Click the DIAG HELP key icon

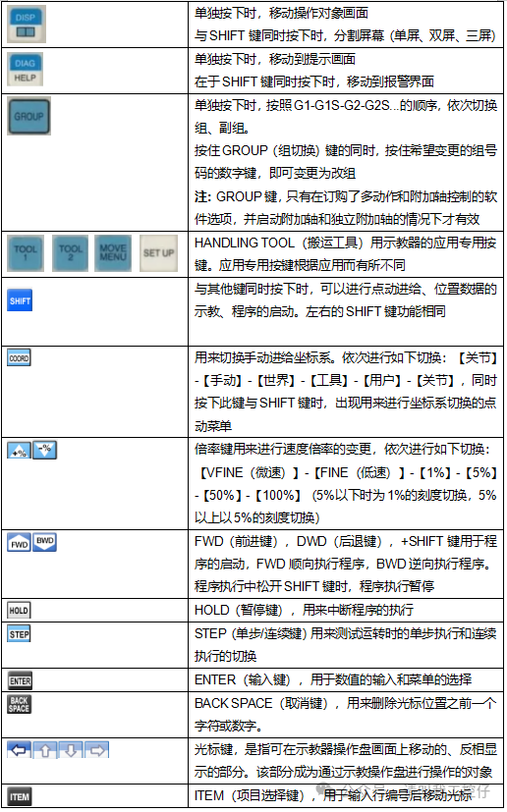26,70
